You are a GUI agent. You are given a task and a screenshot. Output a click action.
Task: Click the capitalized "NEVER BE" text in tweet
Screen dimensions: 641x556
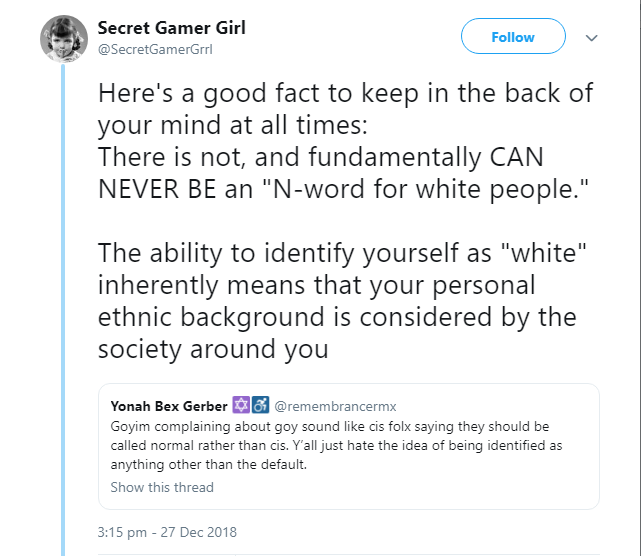click(x=157, y=189)
